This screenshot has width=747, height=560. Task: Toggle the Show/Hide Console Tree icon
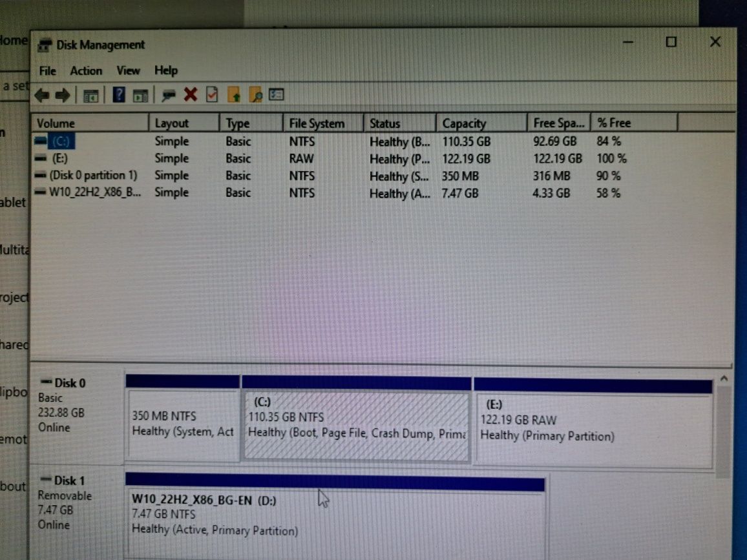(90, 95)
